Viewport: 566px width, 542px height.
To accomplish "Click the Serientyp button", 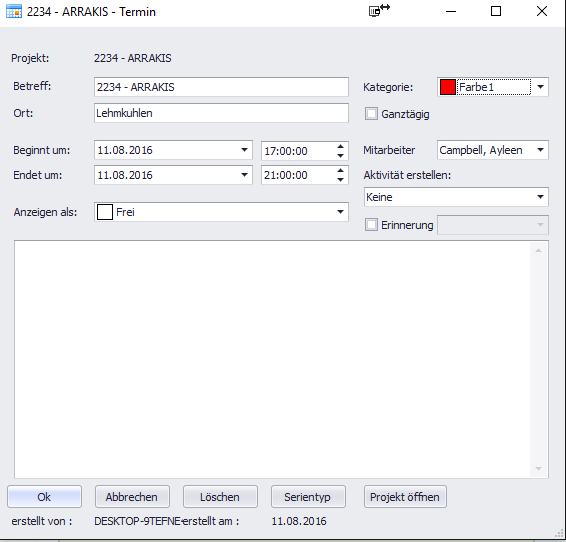I will click(308, 497).
